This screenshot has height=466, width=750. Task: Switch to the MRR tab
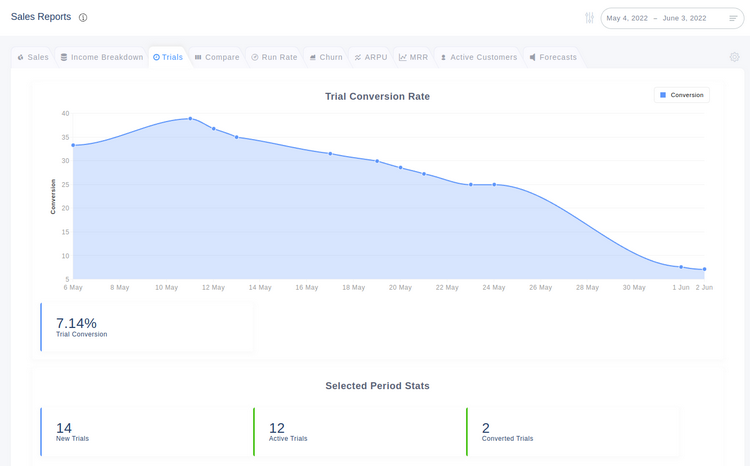tap(413, 57)
